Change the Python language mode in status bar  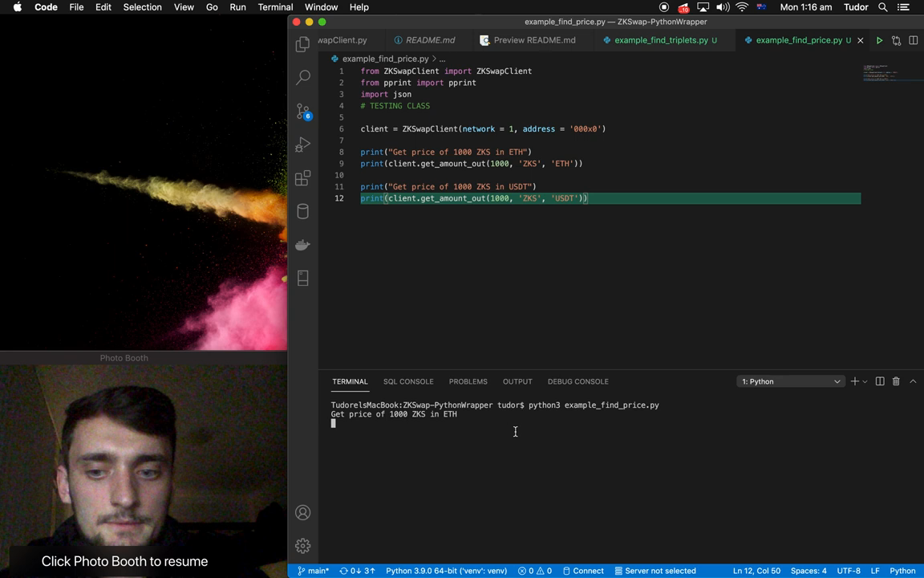pyautogui.click(x=902, y=571)
